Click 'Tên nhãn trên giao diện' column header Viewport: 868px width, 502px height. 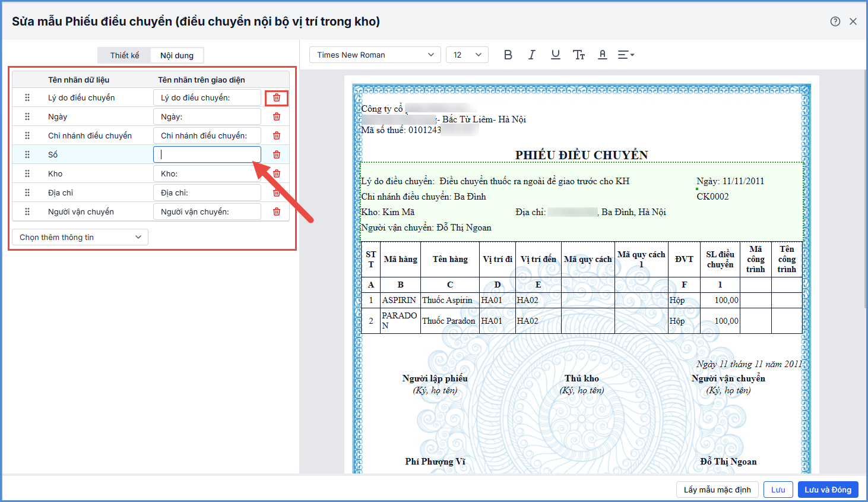click(201, 80)
